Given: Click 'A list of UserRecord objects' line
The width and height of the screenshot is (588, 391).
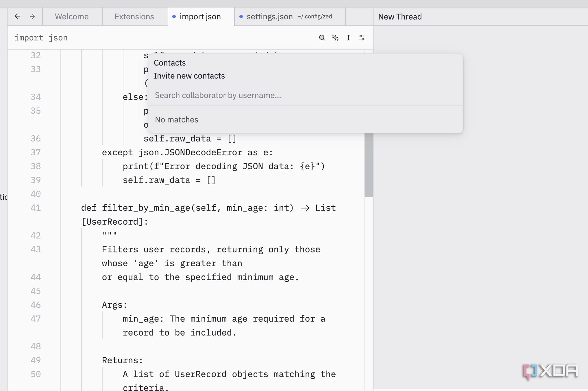Looking at the screenshot, I should coord(229,374).
